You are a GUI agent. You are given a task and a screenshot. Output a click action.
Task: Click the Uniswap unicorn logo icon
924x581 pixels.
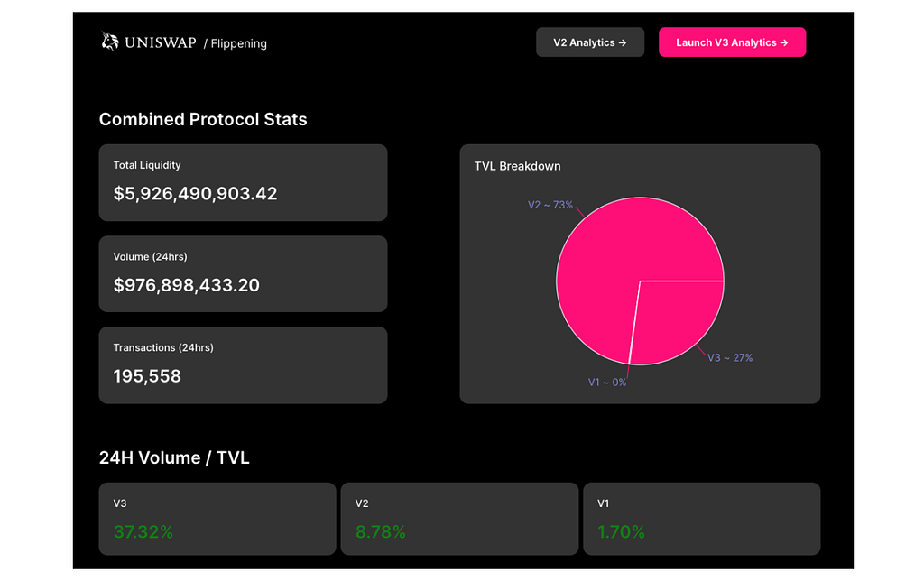tap(110, 41)
